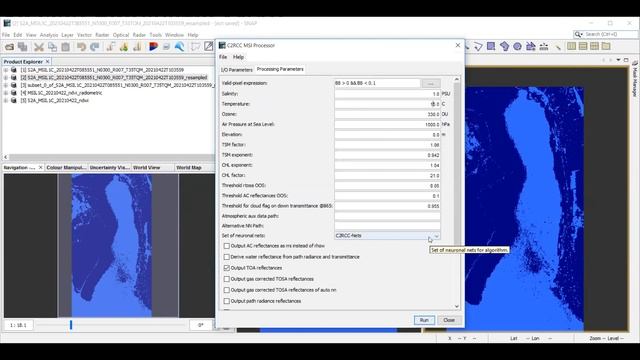Open the image window list dropdown arrow
The image size is (640, 360).
pyautogui.click(x=618, y=60)
